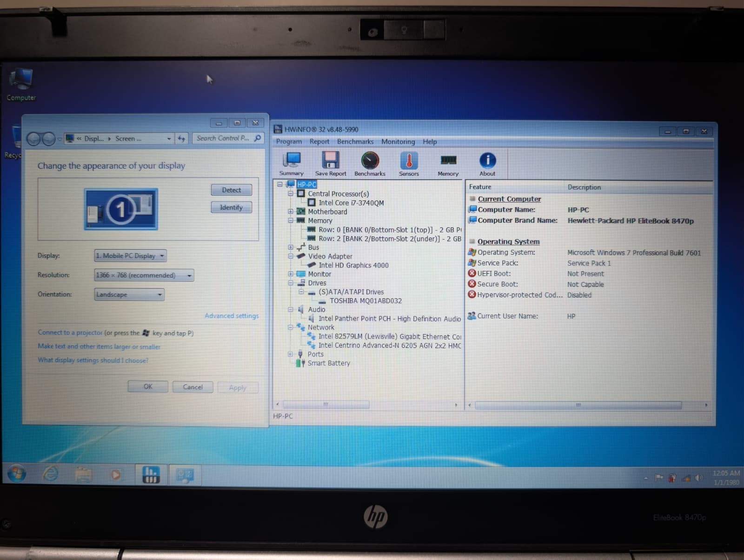Expand the Motherboard node
The image size is (744, 560).
291,212
